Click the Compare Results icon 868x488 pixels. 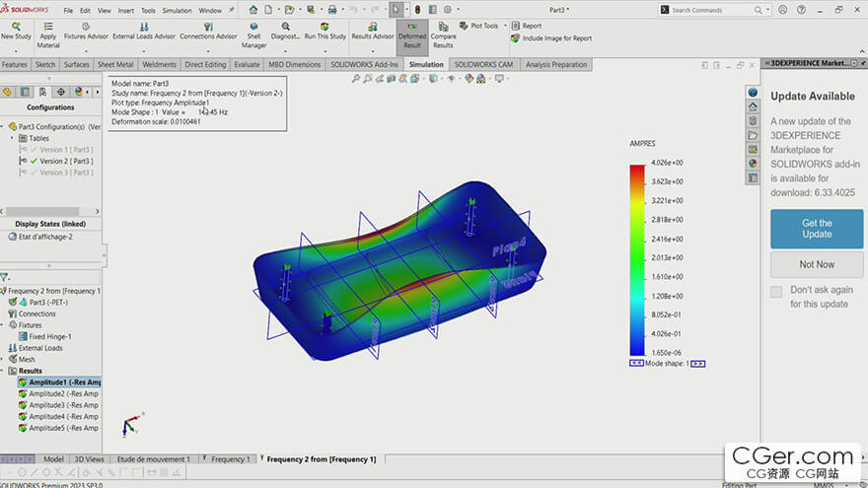coord(443,28)
